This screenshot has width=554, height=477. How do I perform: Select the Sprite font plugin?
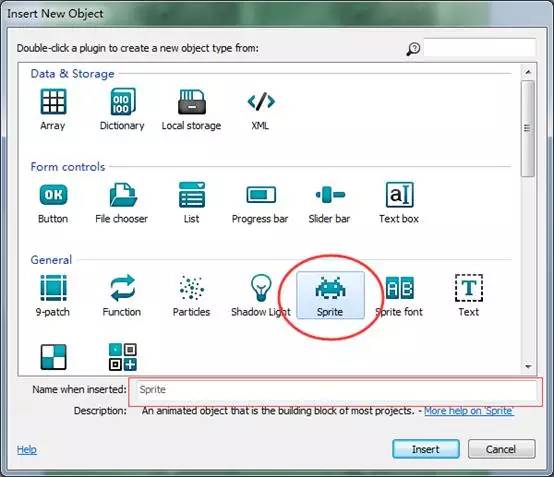tap(400, 288)
